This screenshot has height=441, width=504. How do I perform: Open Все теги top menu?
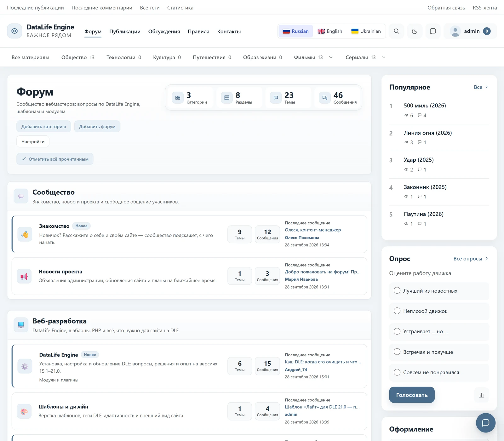pyautogui.click(x=150, y=8)
